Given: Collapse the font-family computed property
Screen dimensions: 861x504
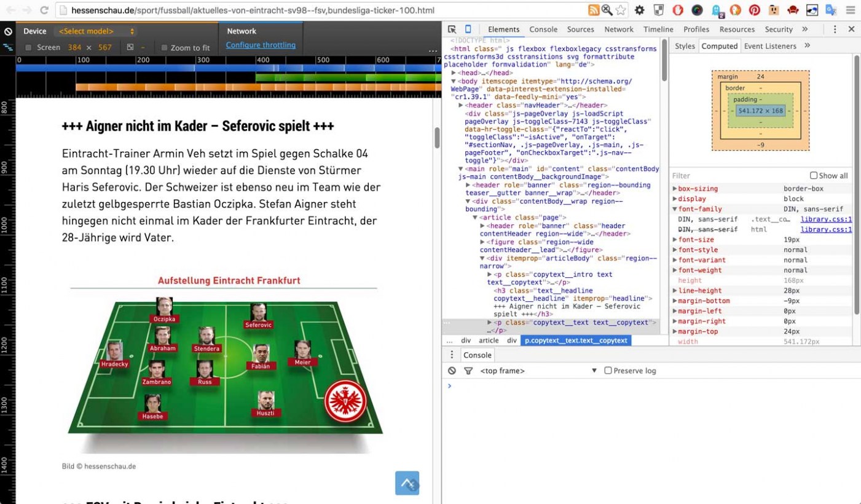Looking at the screenshot, I should click(675, 209).
